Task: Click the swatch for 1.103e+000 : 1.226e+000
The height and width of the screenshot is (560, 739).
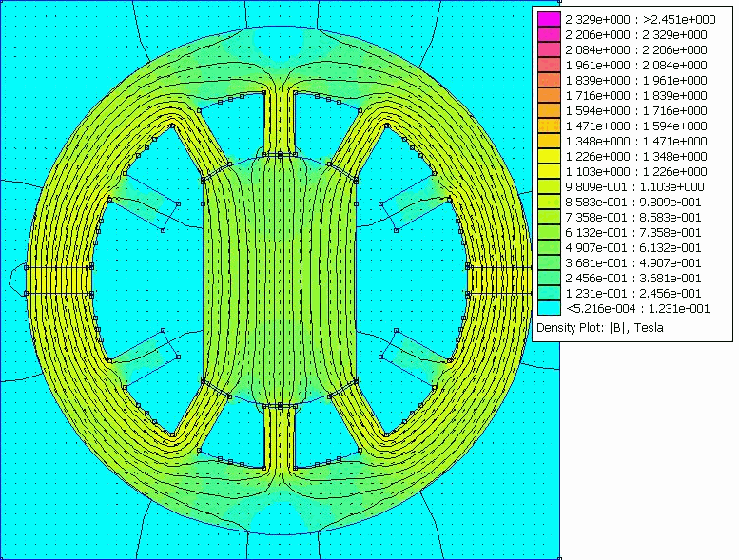Action: tap(549, 171)
